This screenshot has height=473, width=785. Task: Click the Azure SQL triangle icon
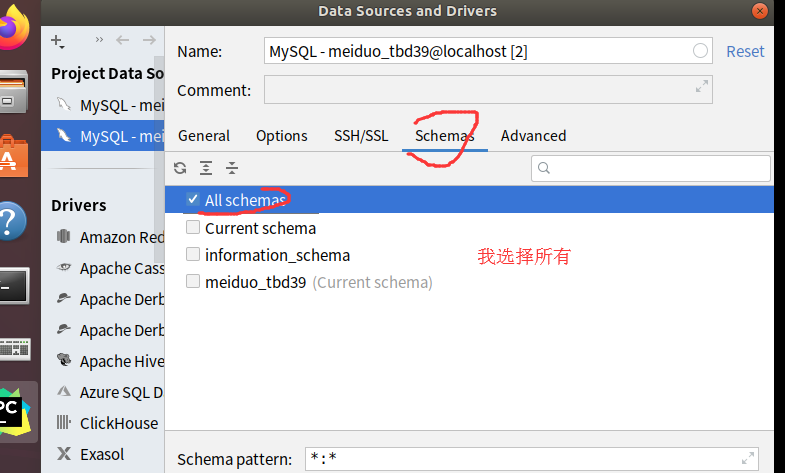pos(64,391)
